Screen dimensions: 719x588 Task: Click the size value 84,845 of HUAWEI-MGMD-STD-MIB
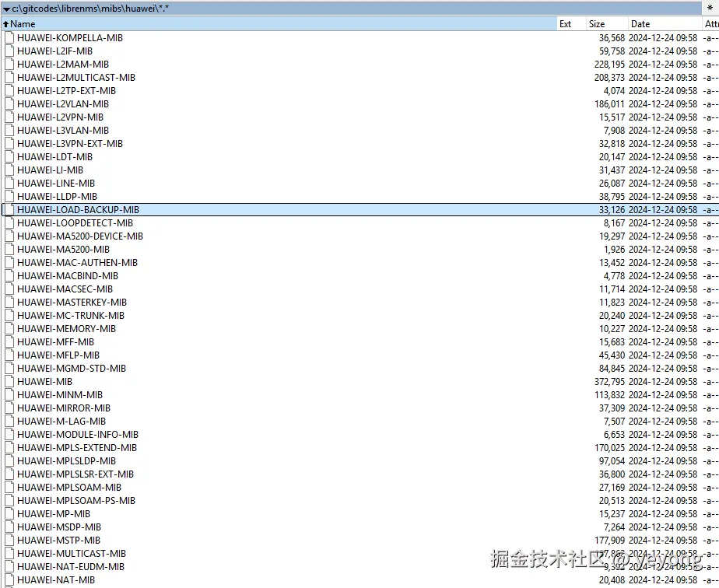[x=612, y=369]
